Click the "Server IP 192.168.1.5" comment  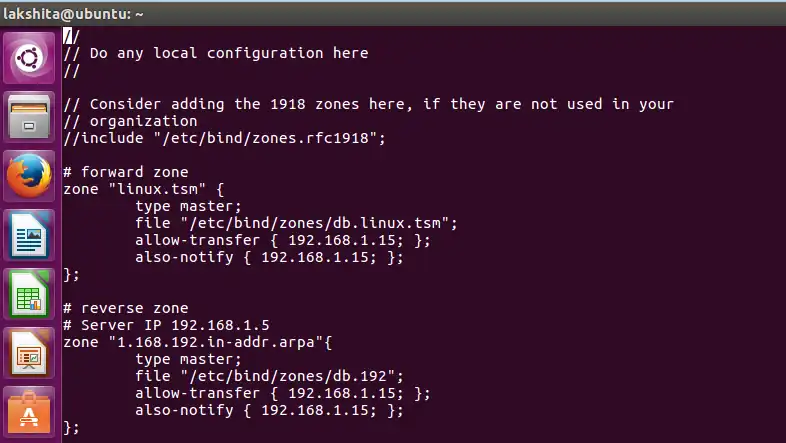pos(175,325)
